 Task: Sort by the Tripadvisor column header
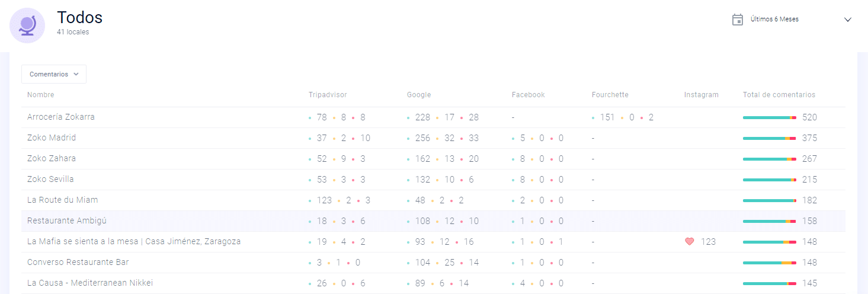click(328, 95)
